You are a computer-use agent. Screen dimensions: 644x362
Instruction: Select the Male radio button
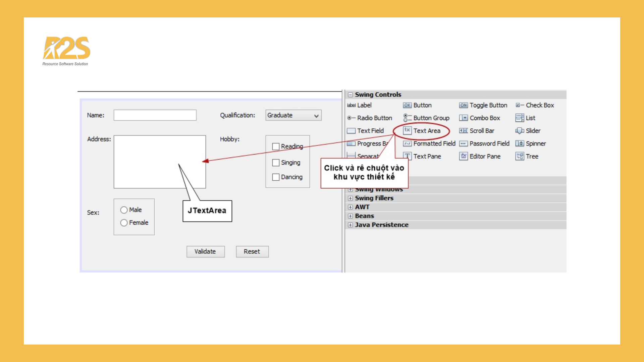(124, 210)
